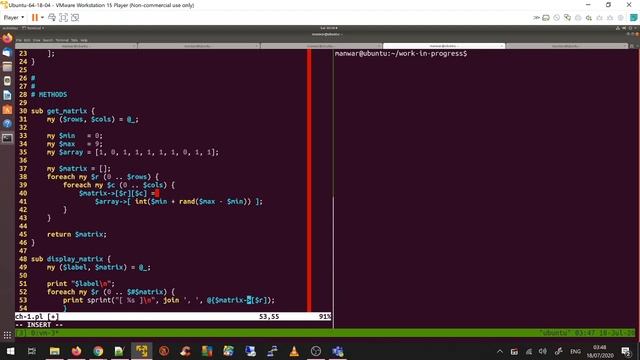The height and width of the screenshot is (360, 640).
Task: Click the network adapter icon in VMware toolbar
Action: click(567, 18)
